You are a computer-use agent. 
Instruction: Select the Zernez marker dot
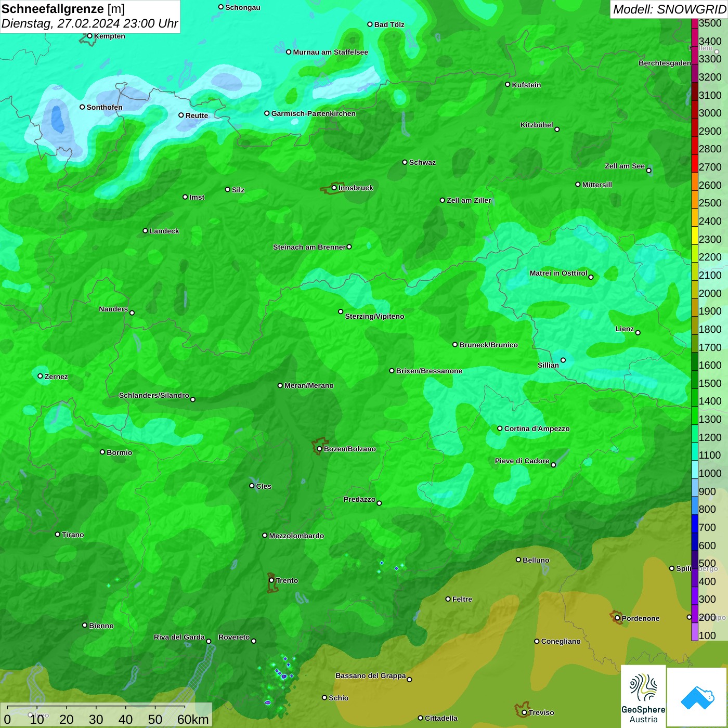40,376
